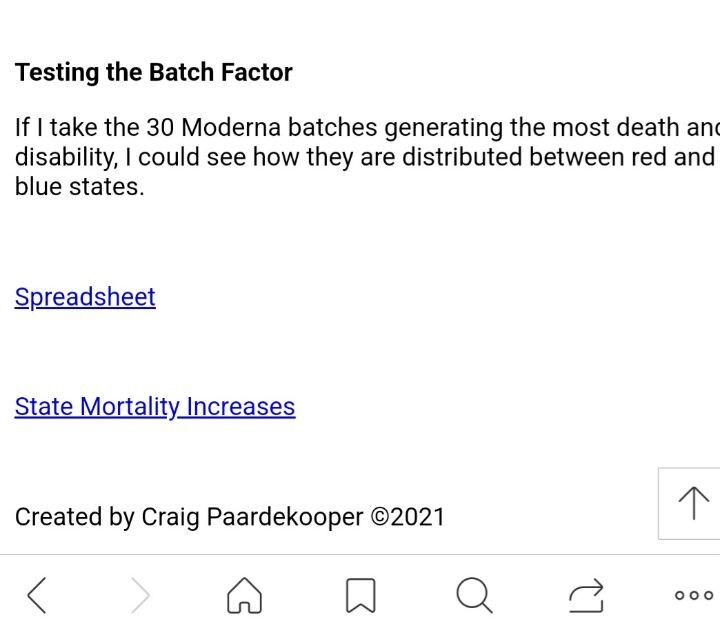The width and height of the screenshot is (720, 635).
Task: Click the name Craig Paardekooper in footer
Action: point(252,517)
